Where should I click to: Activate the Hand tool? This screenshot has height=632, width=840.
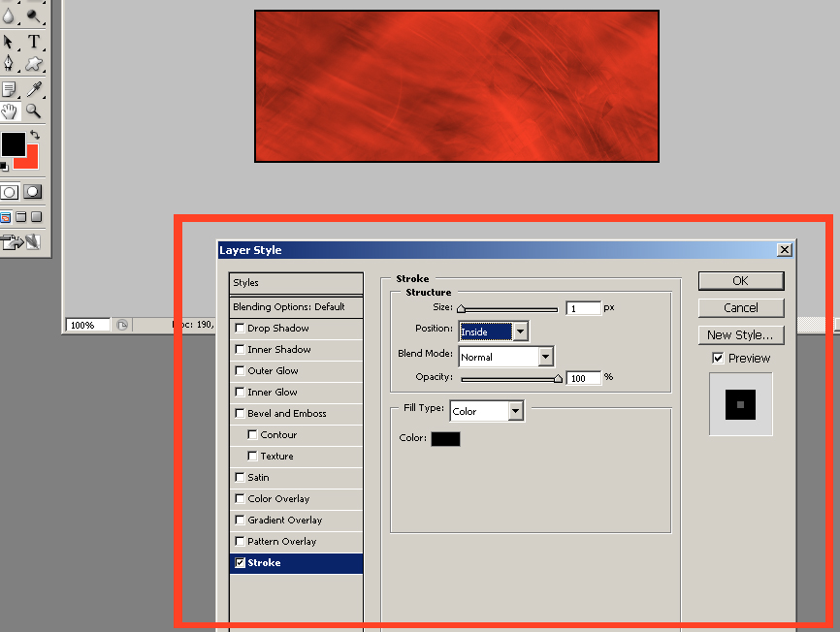click(x=9, y=111)
